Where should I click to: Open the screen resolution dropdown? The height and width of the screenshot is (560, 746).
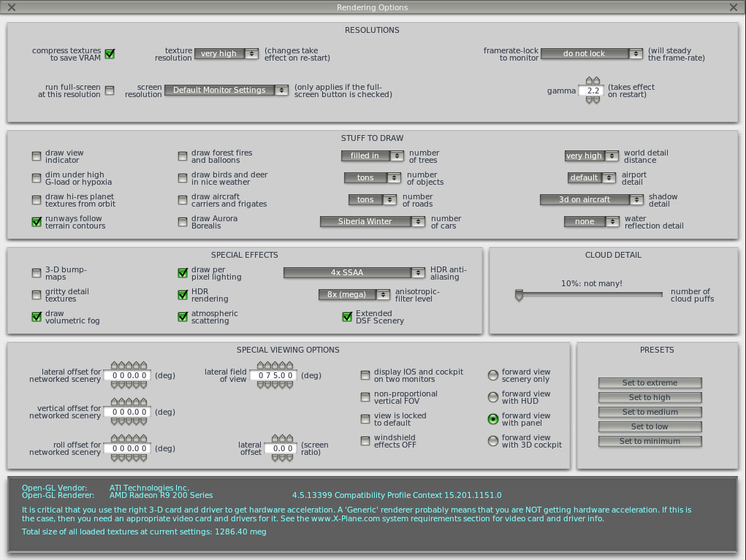click(x=227, y=90)
